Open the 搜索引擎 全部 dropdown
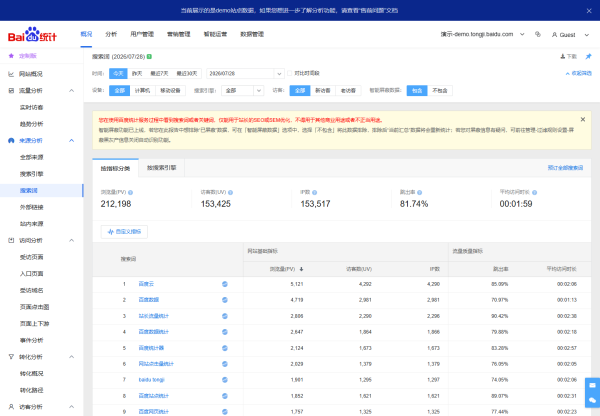 pos(243,91)
